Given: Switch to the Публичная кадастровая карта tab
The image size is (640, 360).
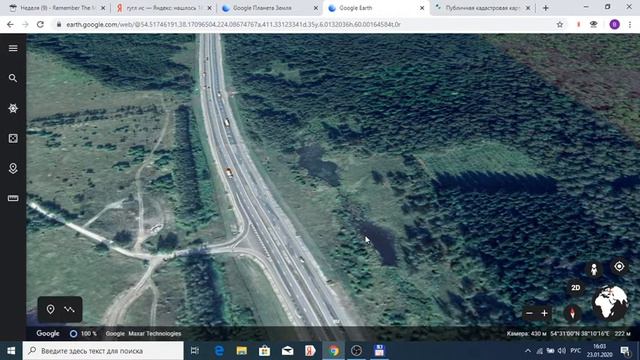Looking at the screenshot, I should (x=482, y=8).
